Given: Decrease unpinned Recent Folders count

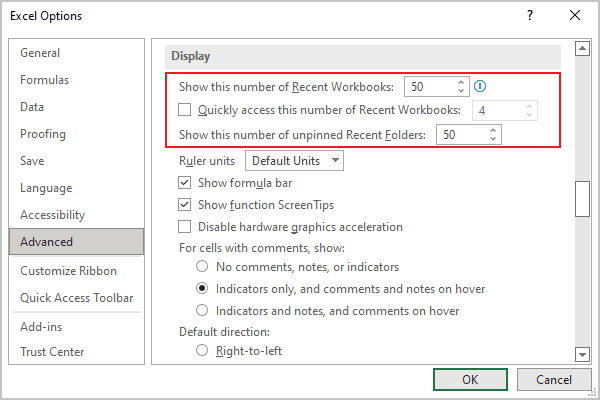Looking at the screenshot, I should 493,139.
